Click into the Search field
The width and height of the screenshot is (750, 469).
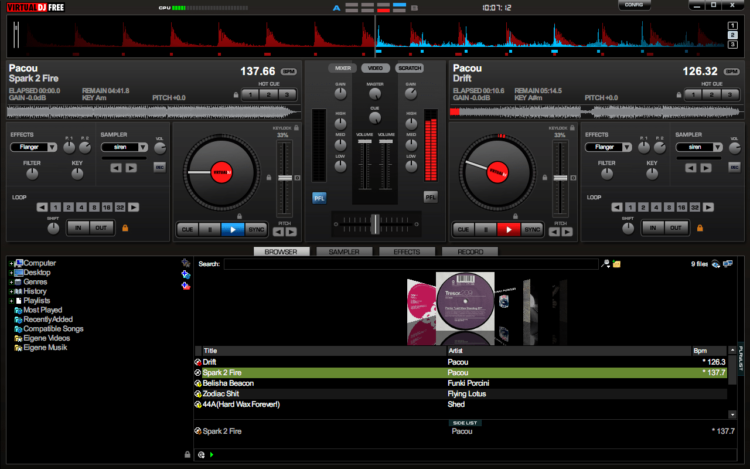(x=411, y=264)
